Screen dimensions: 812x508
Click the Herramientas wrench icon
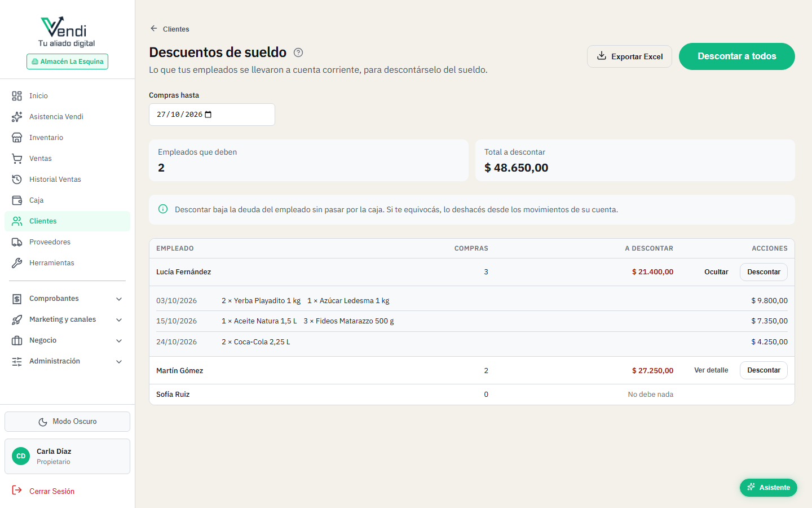tap(17, 263)
